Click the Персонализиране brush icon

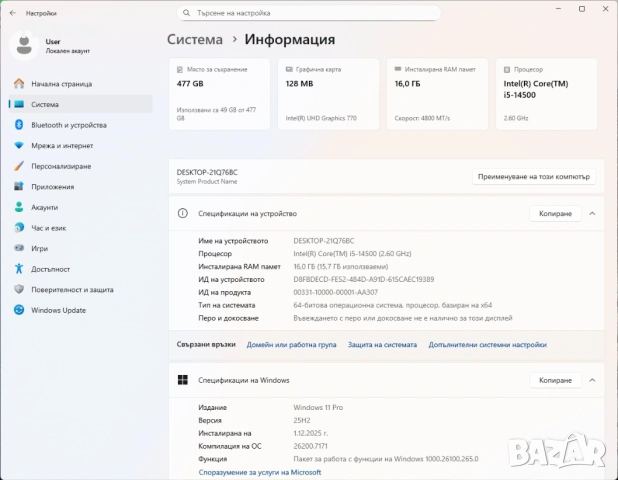pyautogui.click(x=19, y=166)
